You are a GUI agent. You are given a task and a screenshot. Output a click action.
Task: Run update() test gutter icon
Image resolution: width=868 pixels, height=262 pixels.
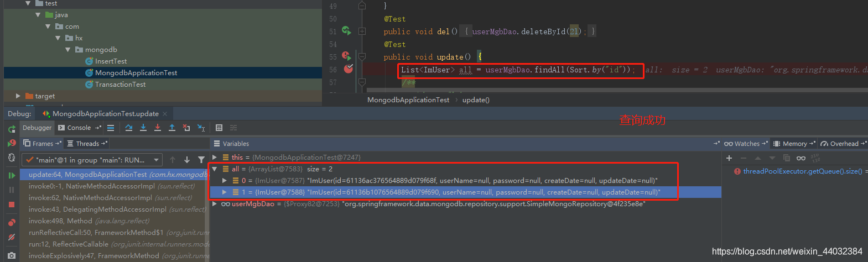click(346, 56)
